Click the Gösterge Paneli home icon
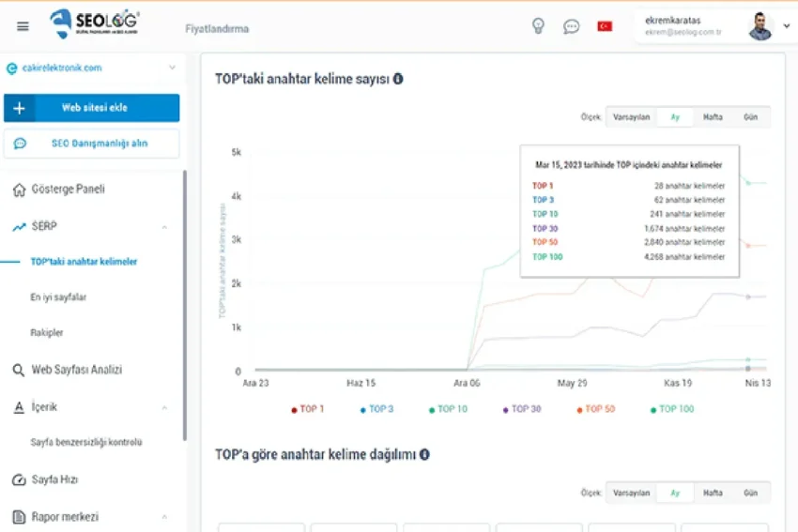 (x=19, y=190)
